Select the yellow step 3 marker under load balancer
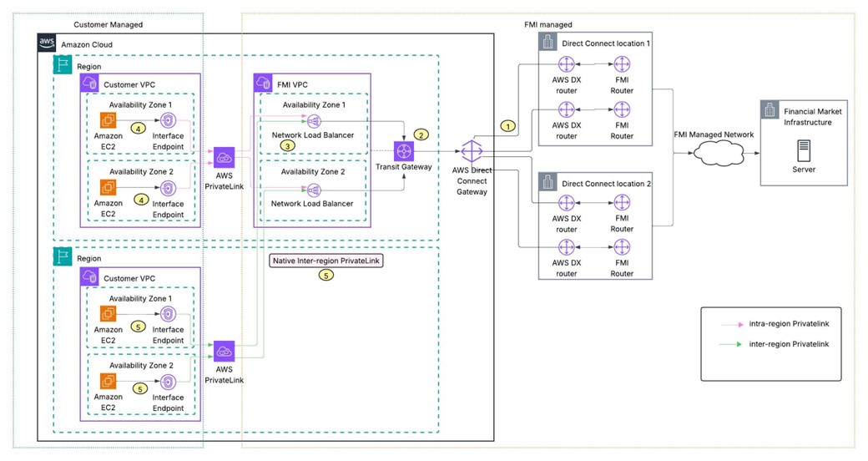This screenshot has height=461, width=868. coord(288,145)
